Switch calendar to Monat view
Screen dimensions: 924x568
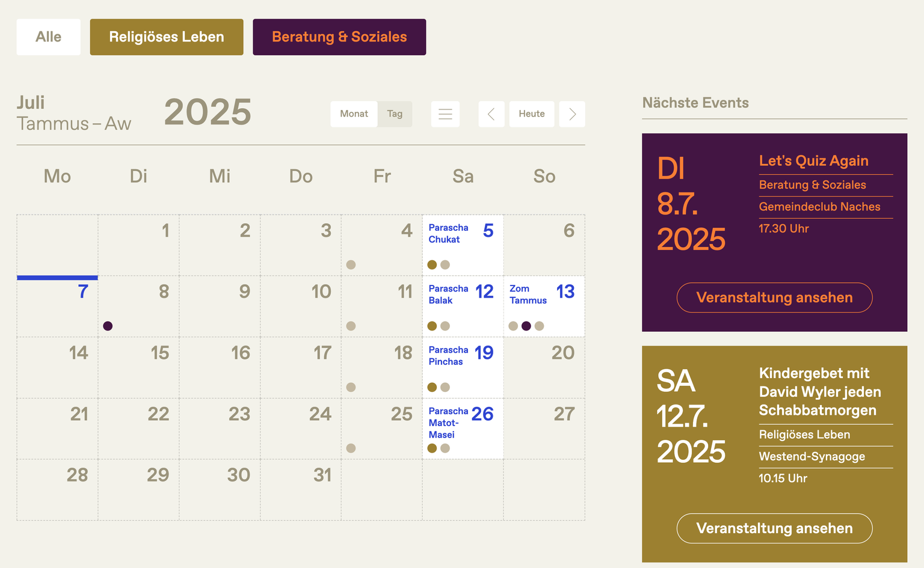[x=354, y=114]
